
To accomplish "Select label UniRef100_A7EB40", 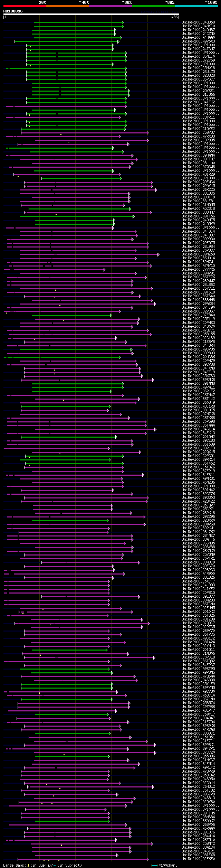I will click(198, 315).
